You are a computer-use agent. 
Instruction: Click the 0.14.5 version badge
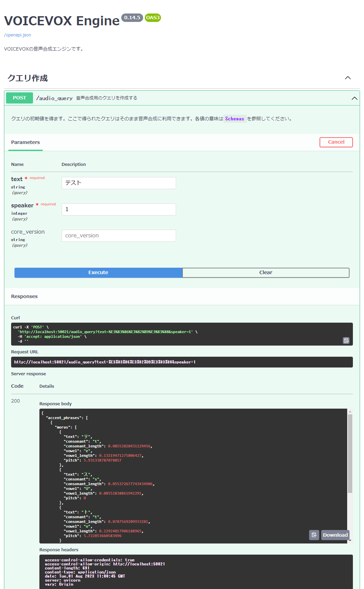pyautogui.click(x=132, y=18)
